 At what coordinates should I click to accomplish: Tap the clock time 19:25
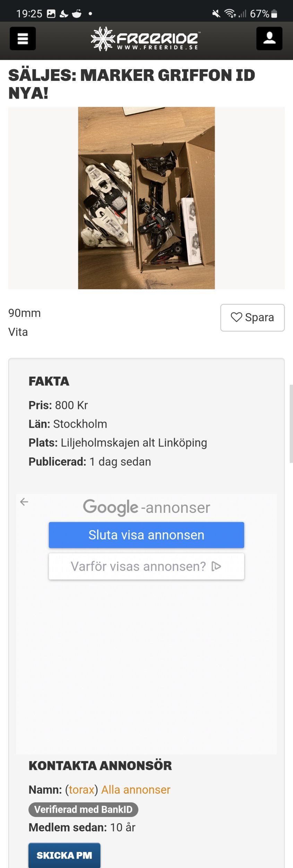[x=29, y=14]
